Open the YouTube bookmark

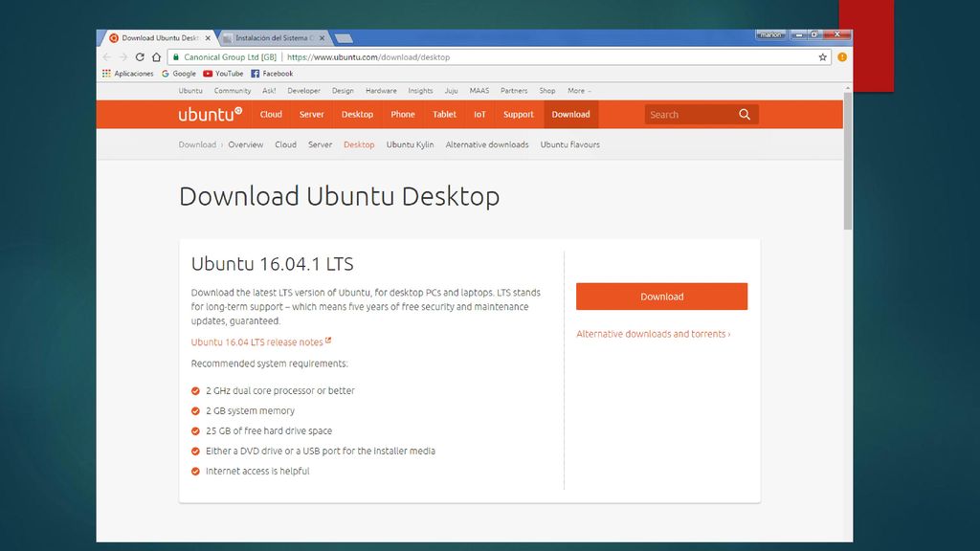tap(223, 74)
